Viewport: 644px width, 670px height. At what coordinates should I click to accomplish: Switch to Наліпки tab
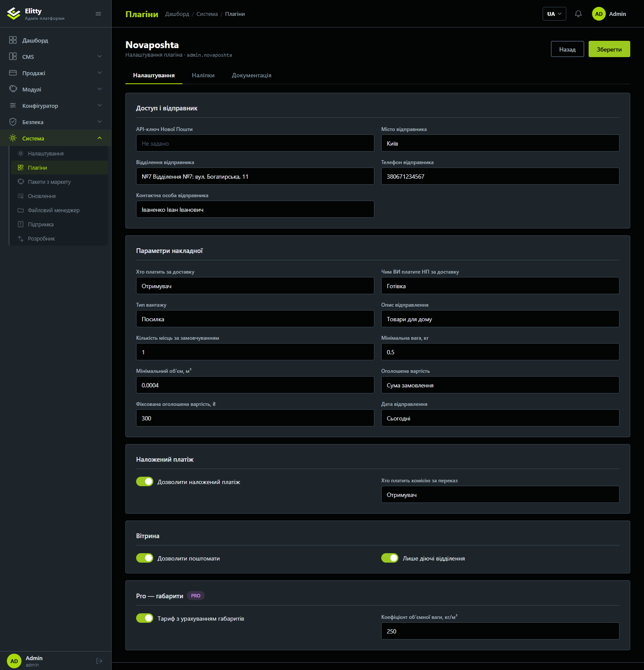coord(203,75)
